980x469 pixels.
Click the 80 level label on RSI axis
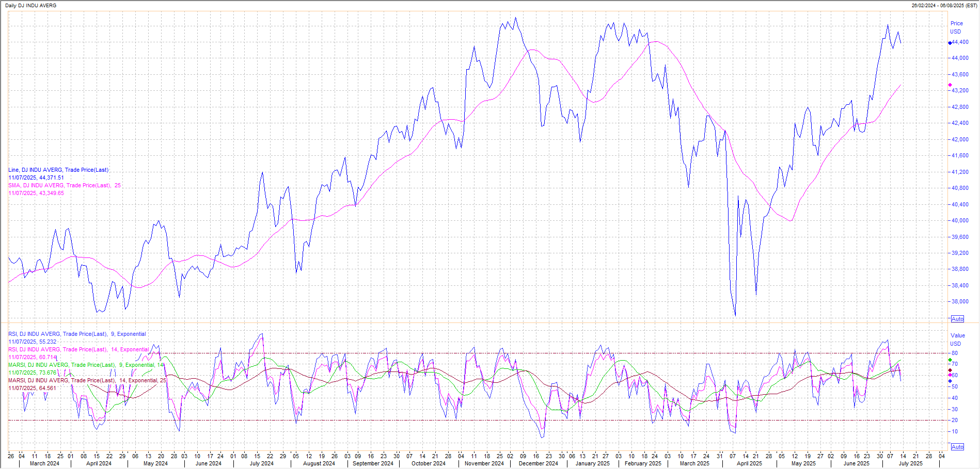tap(955, 353)
